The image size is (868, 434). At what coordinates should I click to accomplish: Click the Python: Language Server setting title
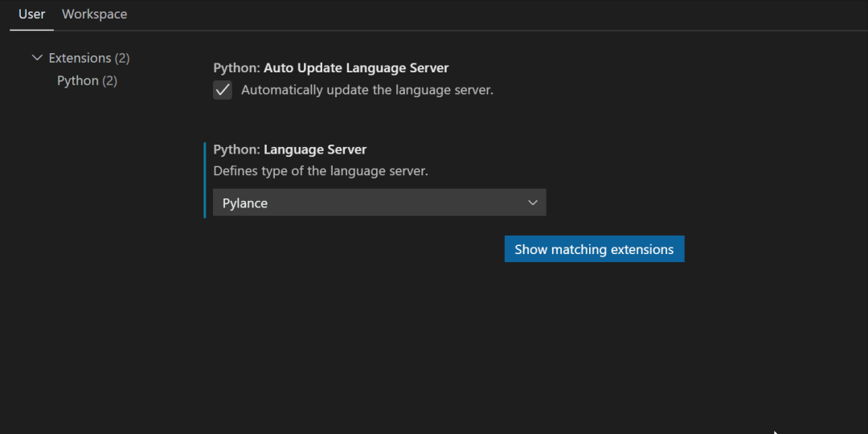(289, 149)
